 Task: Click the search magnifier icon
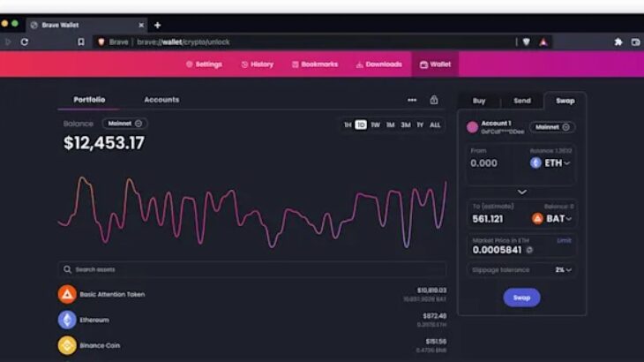coord(67,269)
